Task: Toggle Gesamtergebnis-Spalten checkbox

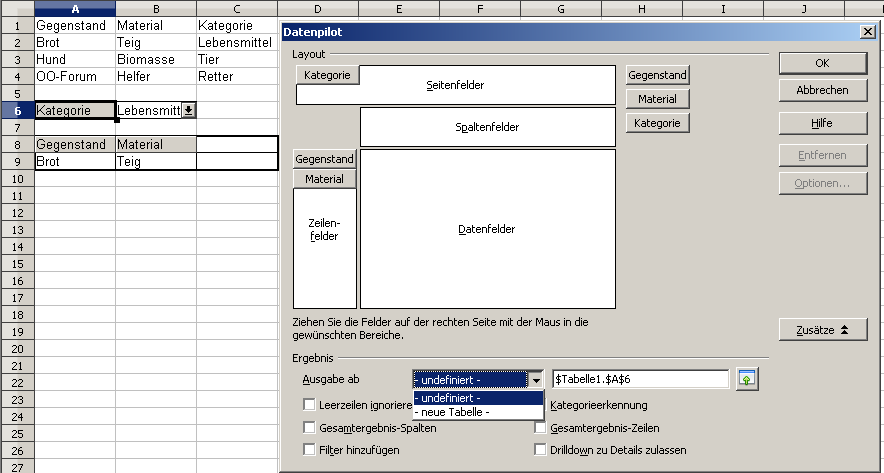Action: click(309, 428)
